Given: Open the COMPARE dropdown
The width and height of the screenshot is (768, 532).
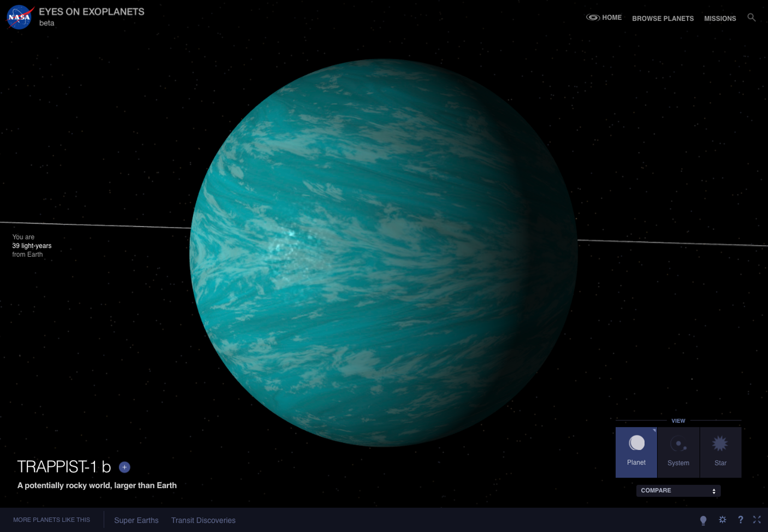Looking at the screenshot, I should click(678, 490).
